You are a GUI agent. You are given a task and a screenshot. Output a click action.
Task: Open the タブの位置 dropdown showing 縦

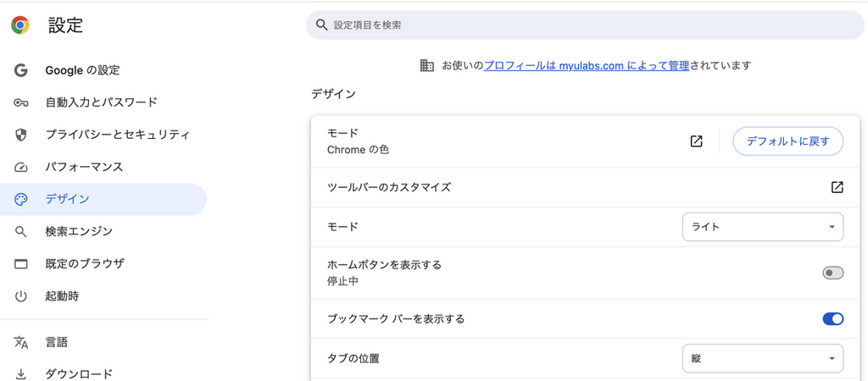763,358
